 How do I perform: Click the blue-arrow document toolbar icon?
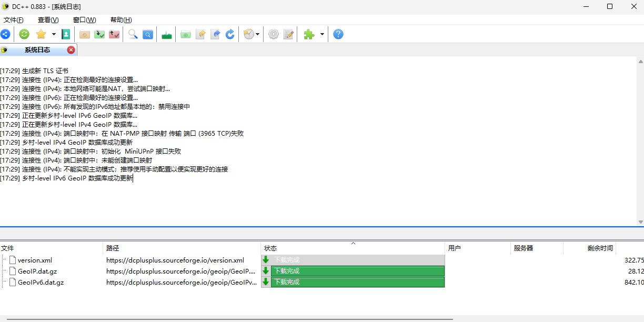point(215,34)
